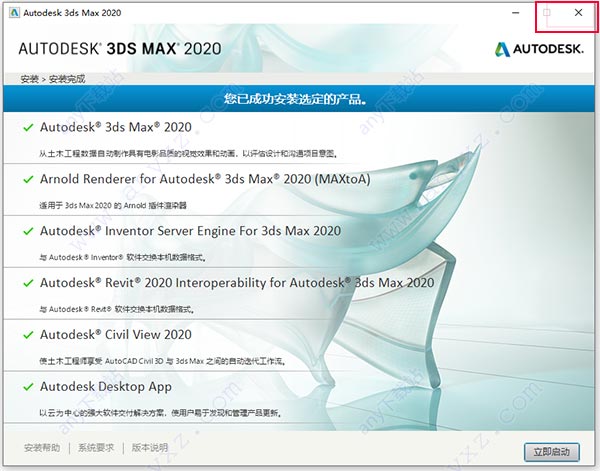Select Revit 2020 Interoperability title
Screen dimensions: 600x471
coord(237,283)
